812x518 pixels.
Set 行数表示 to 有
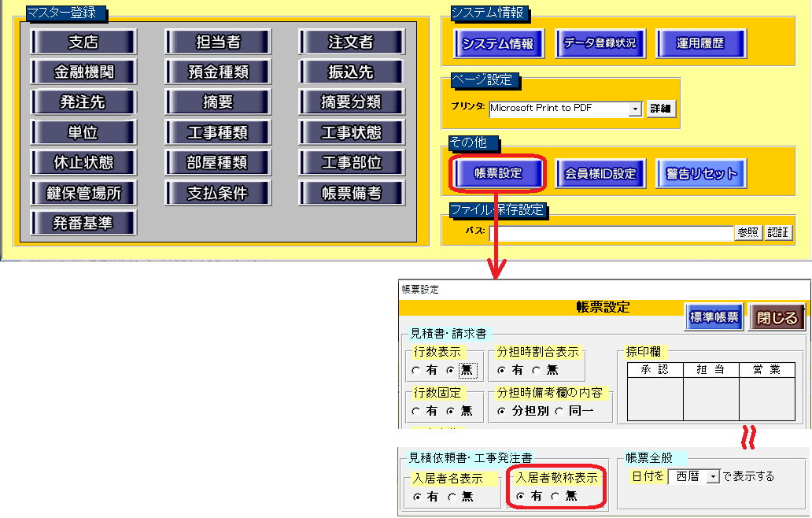coord(415,370)
